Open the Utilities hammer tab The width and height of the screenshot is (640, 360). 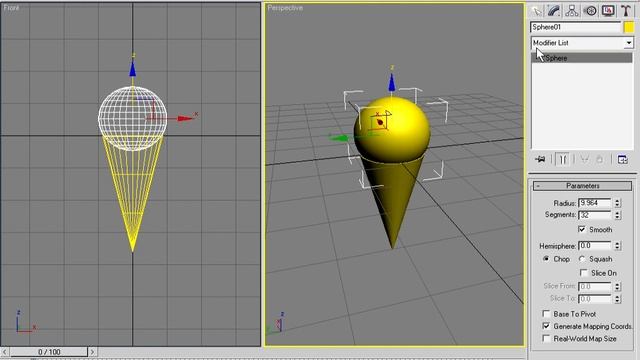click(626, 11)
